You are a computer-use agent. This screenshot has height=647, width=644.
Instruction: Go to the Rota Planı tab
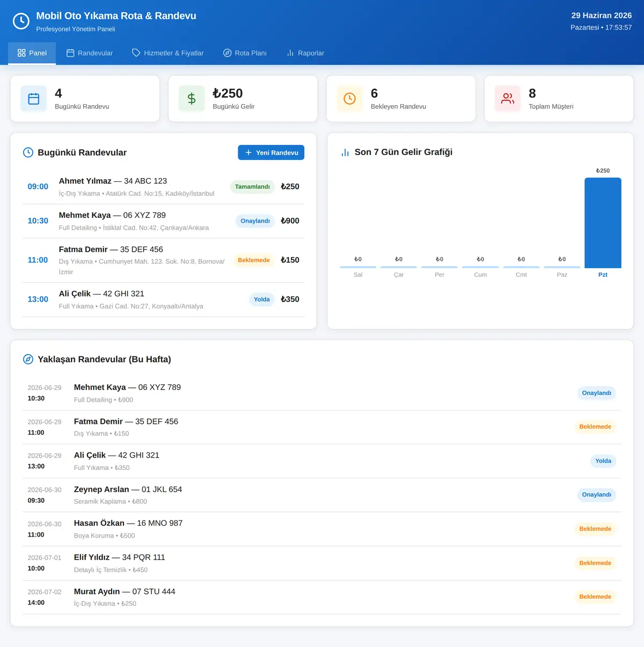tap(245, 53)
